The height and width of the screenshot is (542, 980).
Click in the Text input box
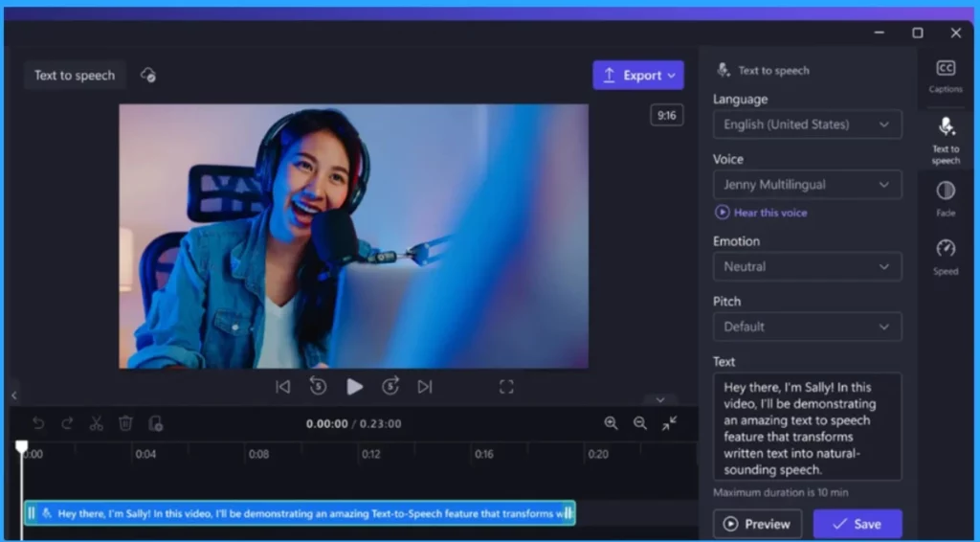807,426
